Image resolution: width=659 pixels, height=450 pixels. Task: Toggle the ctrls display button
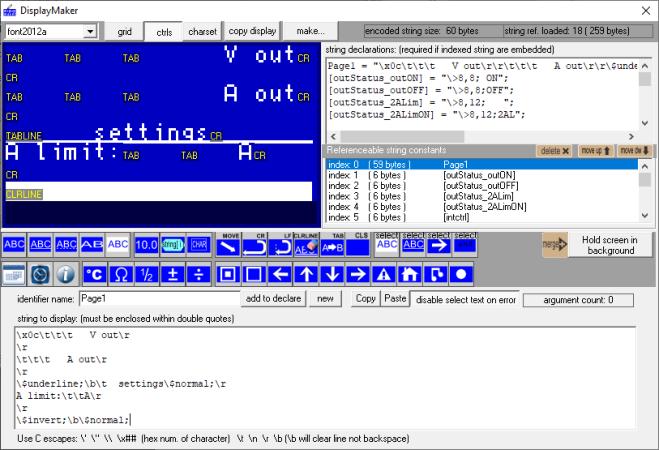(164, 32)
